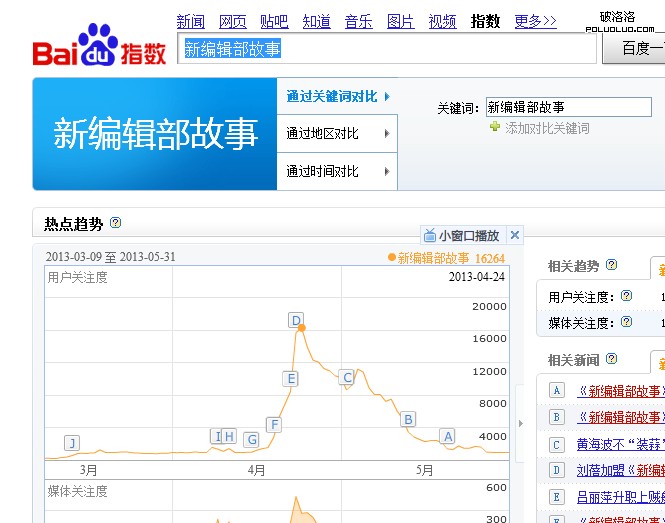
Task: Expand 通过时间对比 arrow
Action: pyautogui.click(x=387, y=171)
